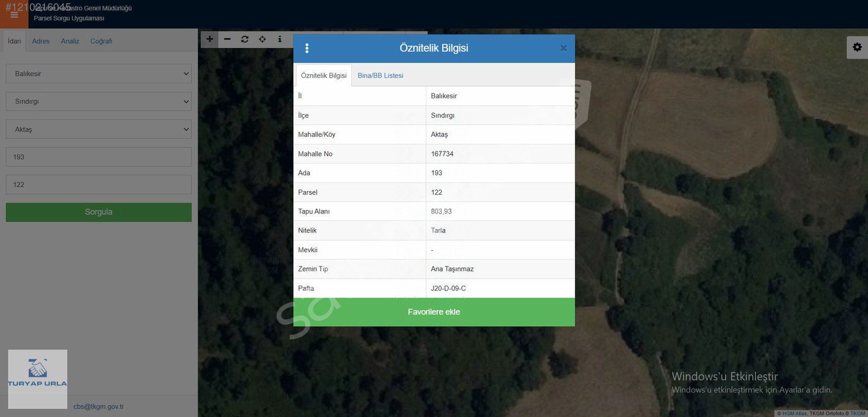Image resolution: width=868 pixels, height=417 pixels.
Task: Select the Mahalle No value 167734
Action: click(x=442, y=154)
